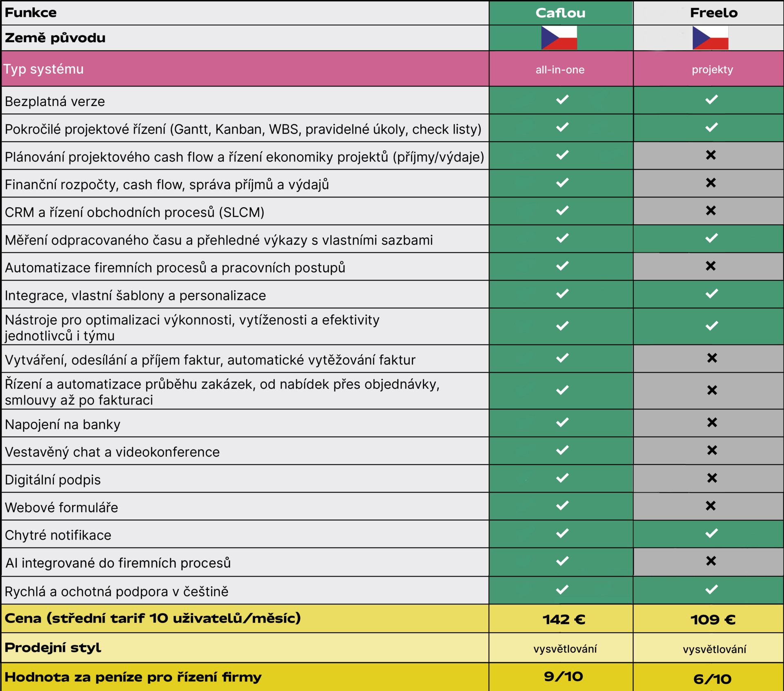Click Caflou checkmark for Bezplatná verze
784x691 pixels.
click(562, 100)
